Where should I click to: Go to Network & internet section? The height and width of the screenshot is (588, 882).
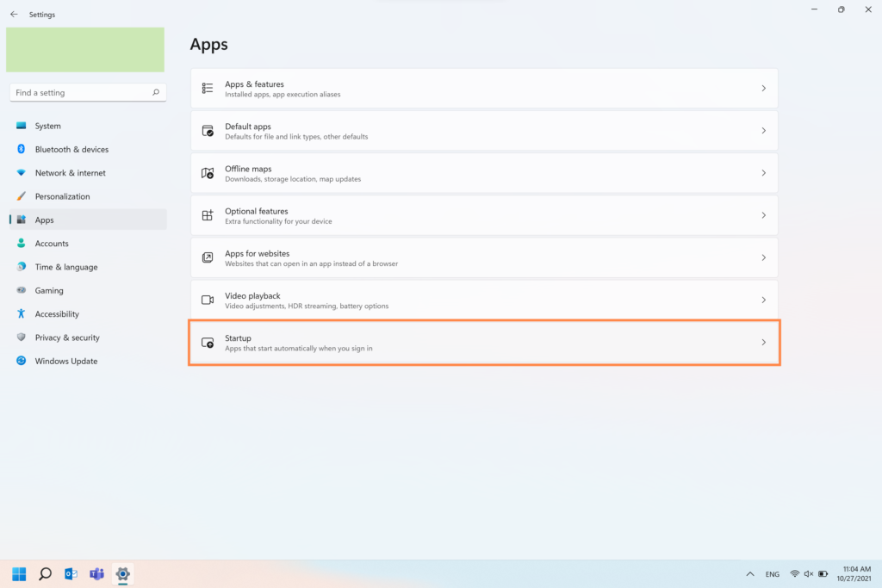70,173
